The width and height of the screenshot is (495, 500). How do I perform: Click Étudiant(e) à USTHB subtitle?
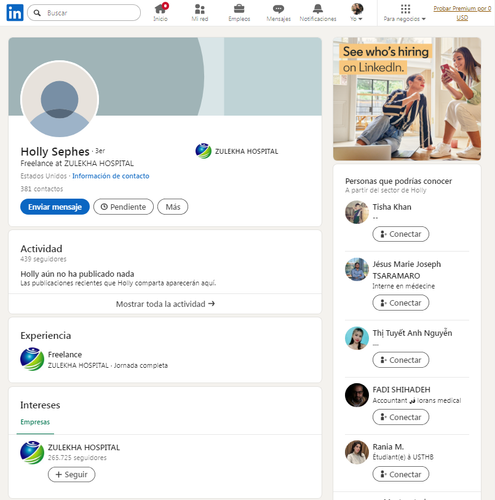pos(403,457)
